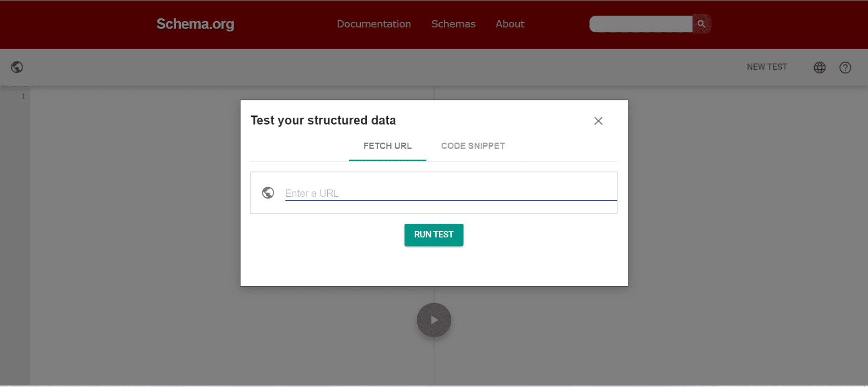Click the globe icon beside URL field
Viewport: 868px width, 387px height.
click(268, 193)
